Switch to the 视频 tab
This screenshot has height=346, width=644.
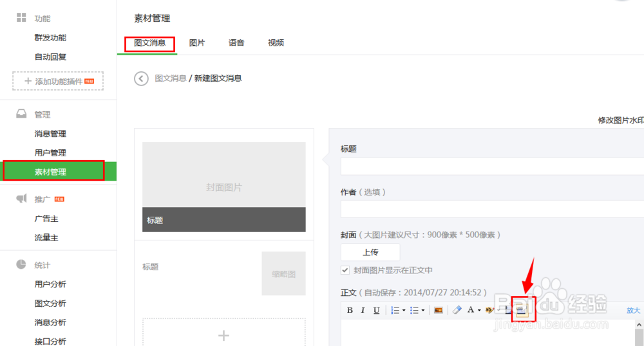point(276,43)
